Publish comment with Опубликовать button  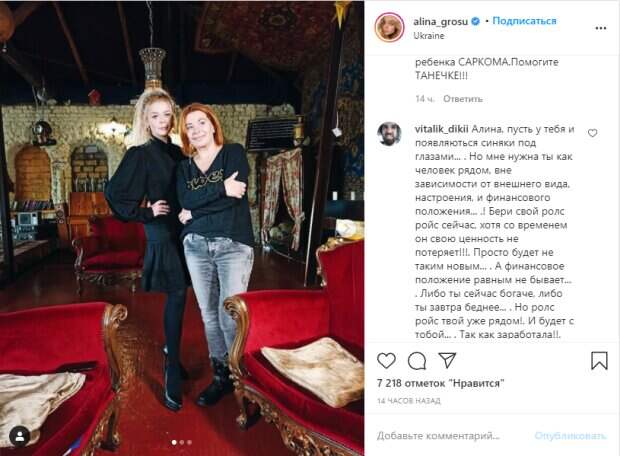pos(570,436)
